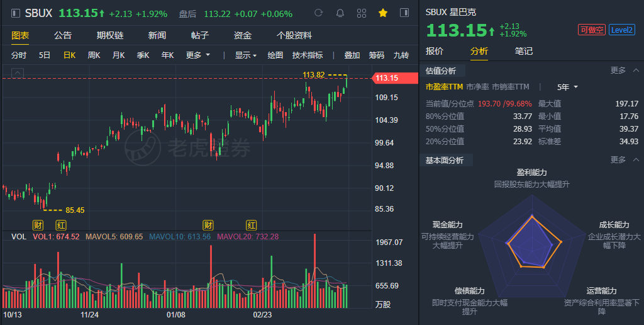This screenshot has width=644, height=325.
Task: Click the 盘后 after-hours price 113.22
Action: (x=217, y=14)
